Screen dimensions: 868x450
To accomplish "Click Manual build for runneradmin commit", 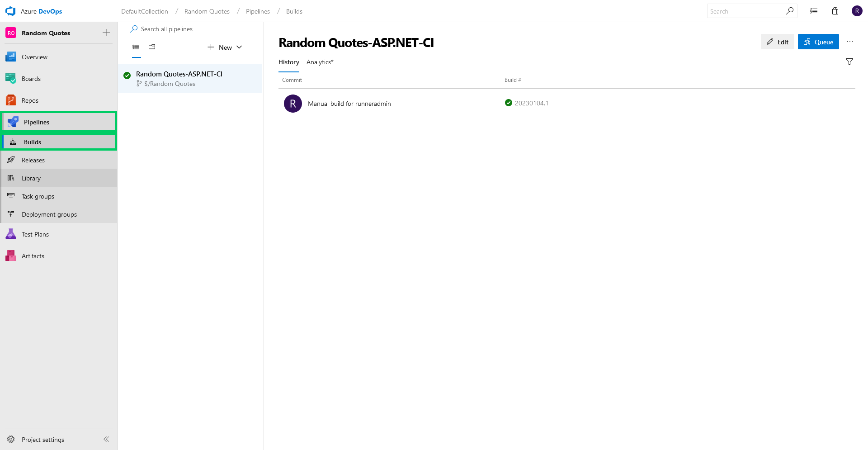I will pos(349,104).
